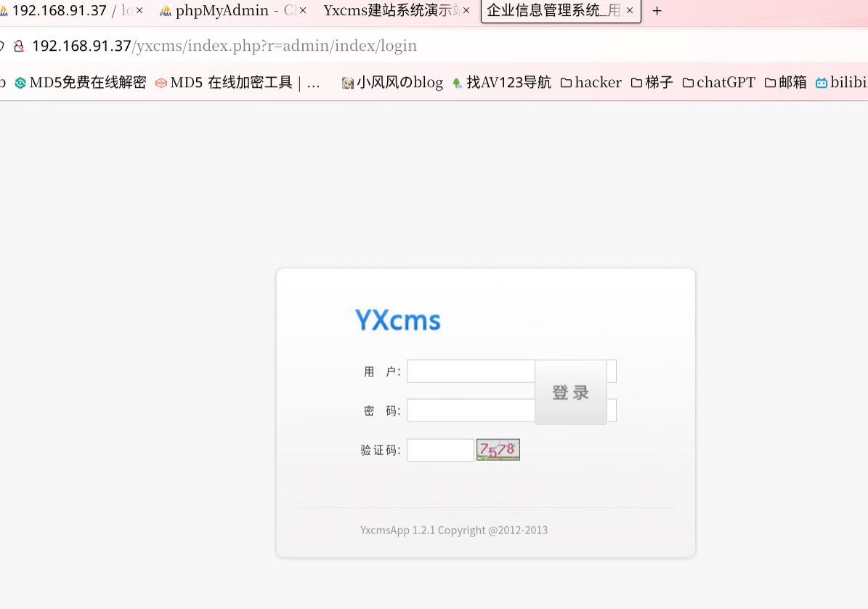Expand the chatGPT bookmark folder
Image resolution: width=868 pixels, height=609 pixels.
(x=719, y=83)
